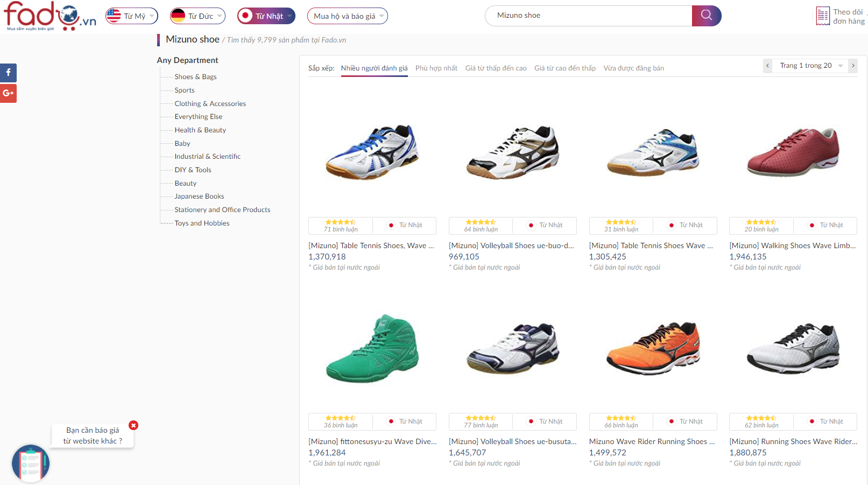Click Theo dõi đơn hàng link
The height and width of the screenshot is (485, 868).
coord(849,17)
